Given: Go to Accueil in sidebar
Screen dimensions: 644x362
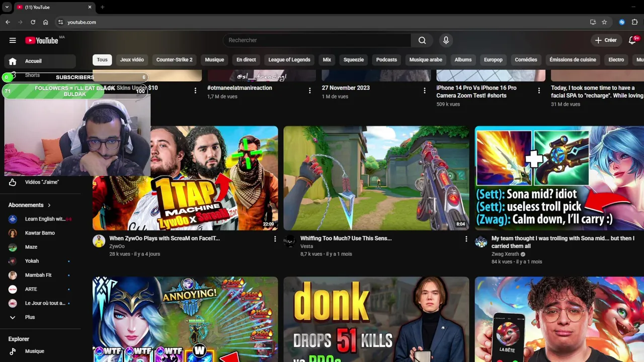Looking at the screenshot, I should [40, 61].
